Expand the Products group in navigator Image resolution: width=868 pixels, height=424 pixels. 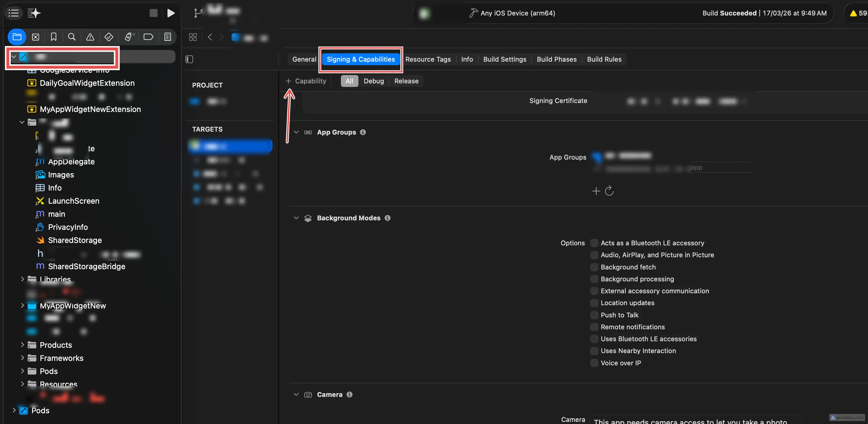[22, 345]
